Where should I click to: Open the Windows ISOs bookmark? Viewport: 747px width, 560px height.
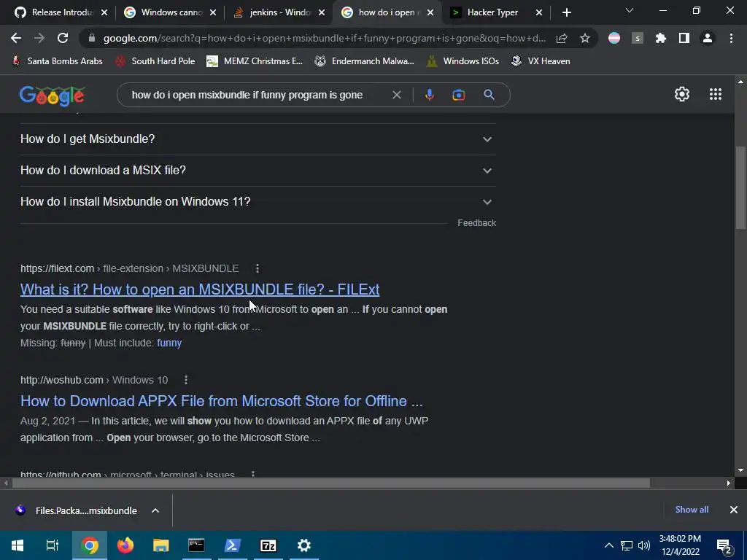[x=462, y=61]
